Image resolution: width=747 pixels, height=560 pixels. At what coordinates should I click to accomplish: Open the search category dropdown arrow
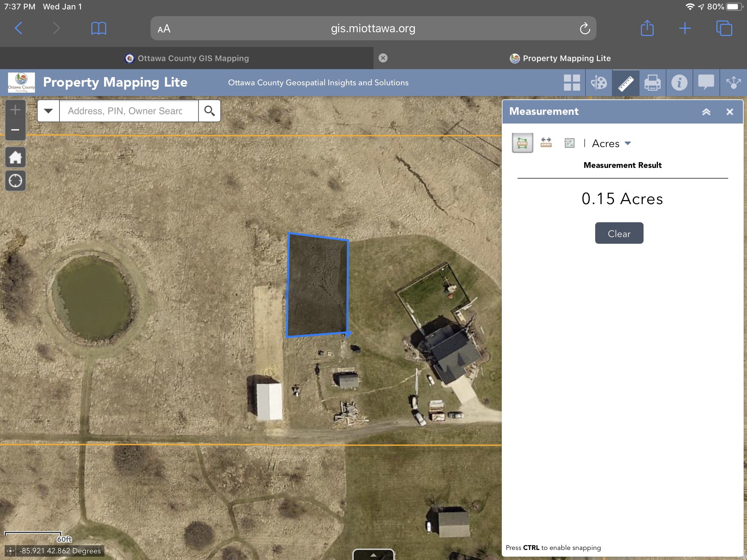(48, 111)
